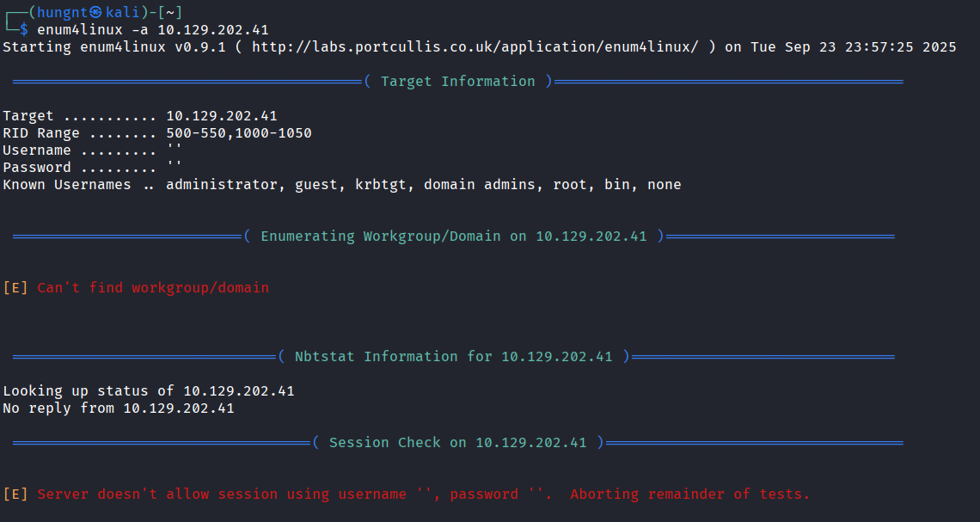Viewport: 980px width, 522px height.
Task: Click the red "Can't find workgroup/domain" error text
Action: [153, 287]
